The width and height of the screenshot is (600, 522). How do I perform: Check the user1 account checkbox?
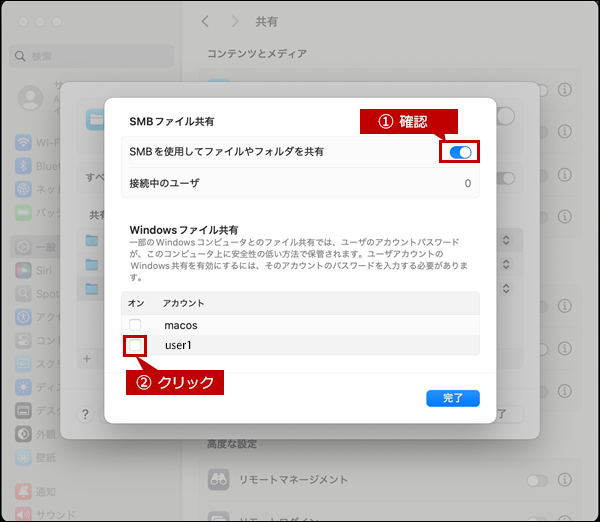click(x=135, y=345)
